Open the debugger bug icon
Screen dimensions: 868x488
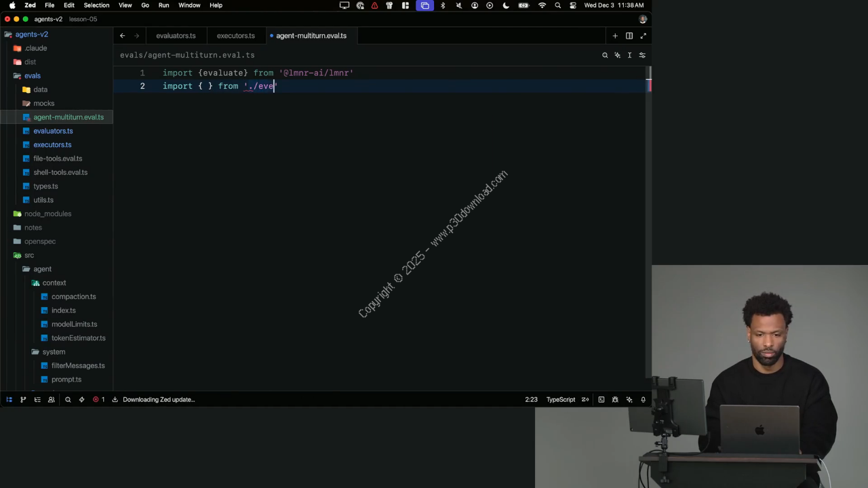pyautogui.click(x=615, y=400)
